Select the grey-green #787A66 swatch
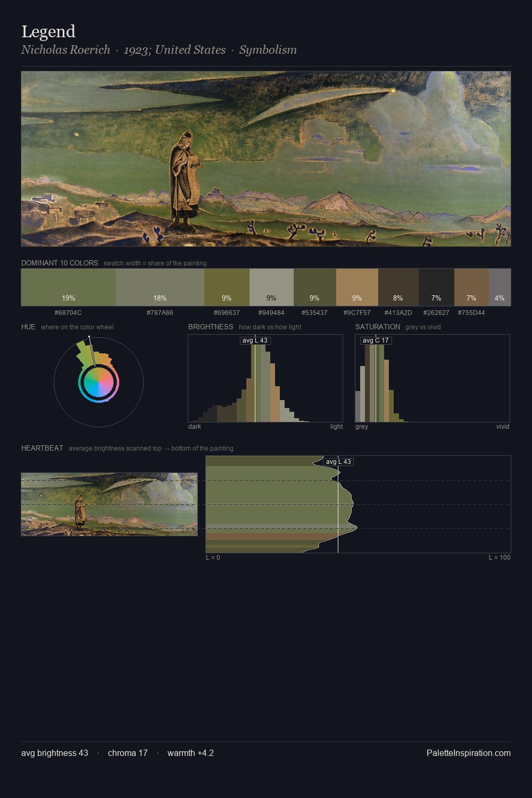This screenshot has width=532, height=798. (x=160, y=287)
